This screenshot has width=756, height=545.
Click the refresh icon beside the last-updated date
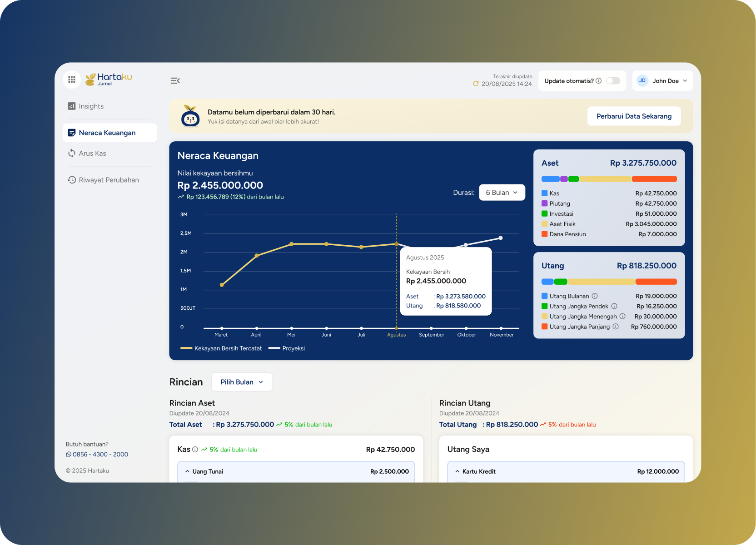tap(476, 84)
